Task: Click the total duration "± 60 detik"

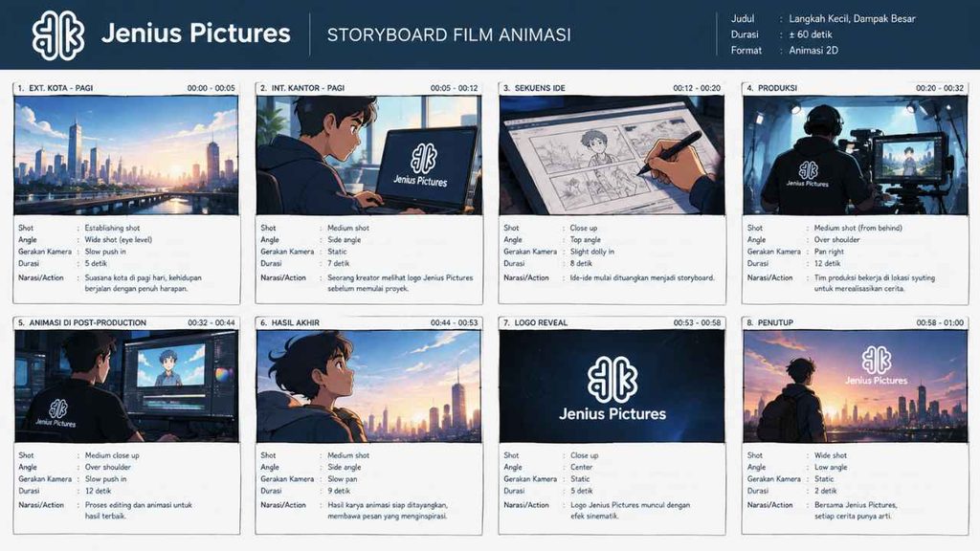Action: (810, 34)
